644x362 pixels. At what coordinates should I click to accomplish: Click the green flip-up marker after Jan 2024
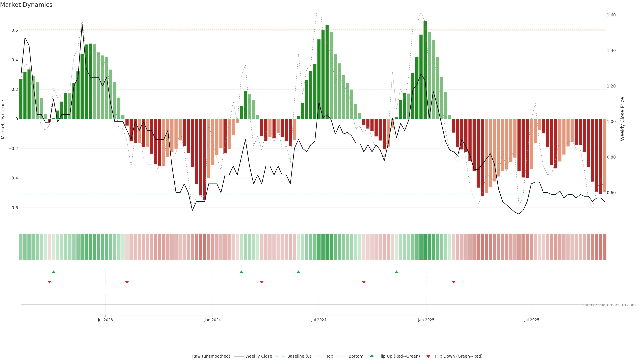241,272
